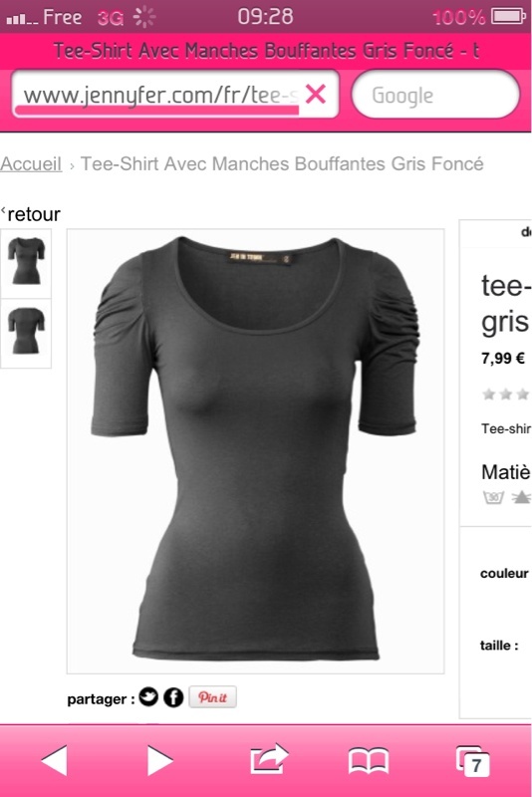532x797 pixels.
Task: Share product on Facebook
Action: [173, 697]
